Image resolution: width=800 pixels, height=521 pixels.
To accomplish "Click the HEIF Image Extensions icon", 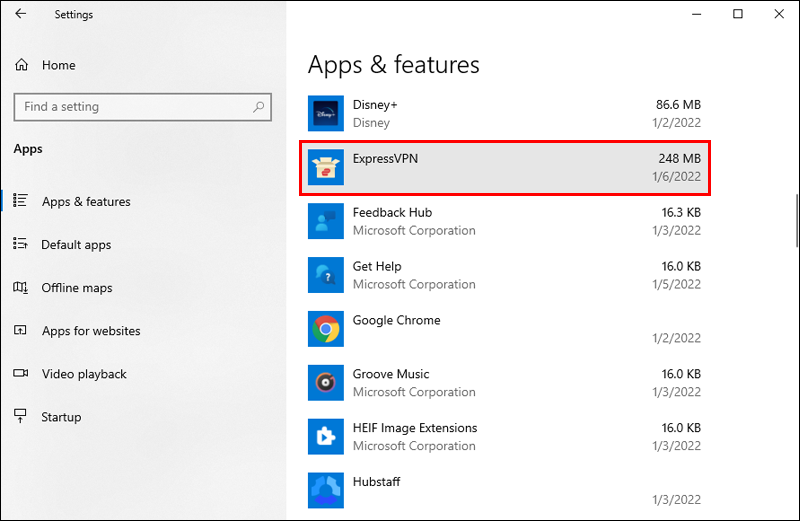I will click(326, 438).
